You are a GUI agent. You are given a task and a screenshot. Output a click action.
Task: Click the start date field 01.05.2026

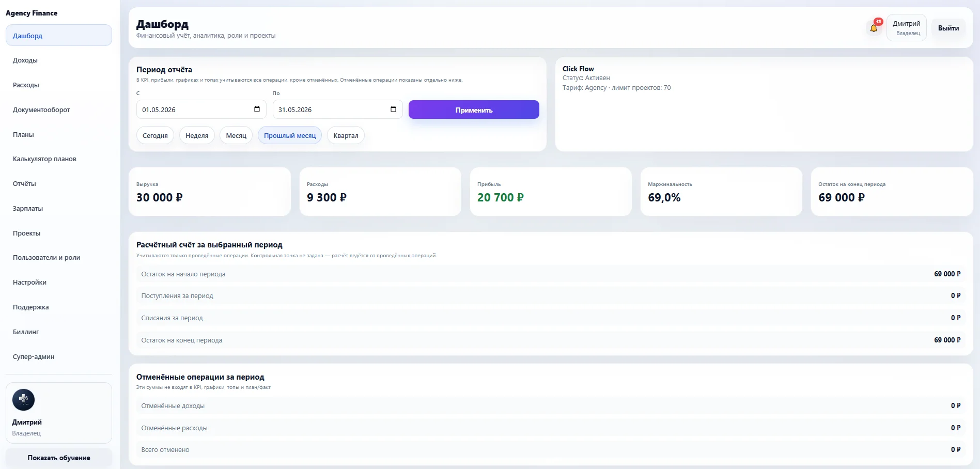pyautogui.click(x=201, y=110)
